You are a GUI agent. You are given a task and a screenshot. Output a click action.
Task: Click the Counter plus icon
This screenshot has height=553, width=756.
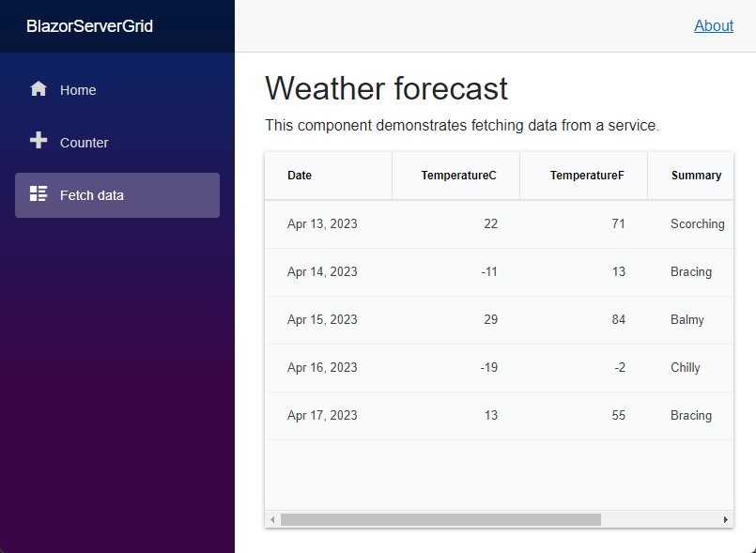coord(39,140)
